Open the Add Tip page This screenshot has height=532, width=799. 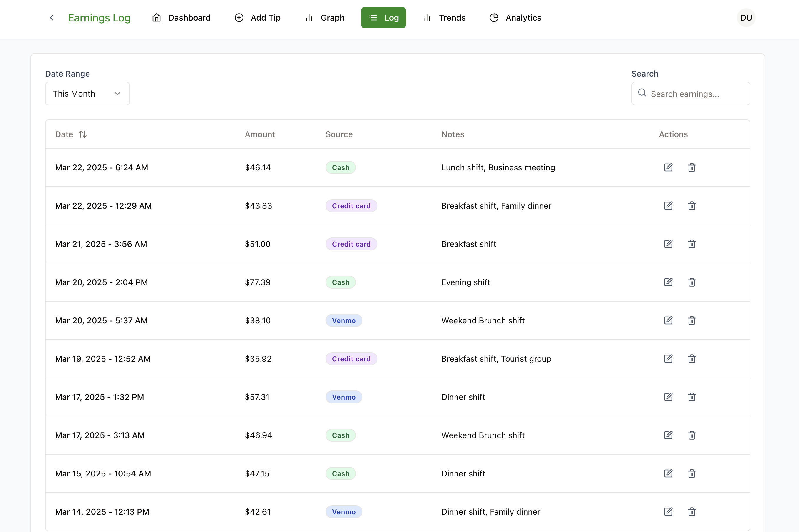click(258, 18)
